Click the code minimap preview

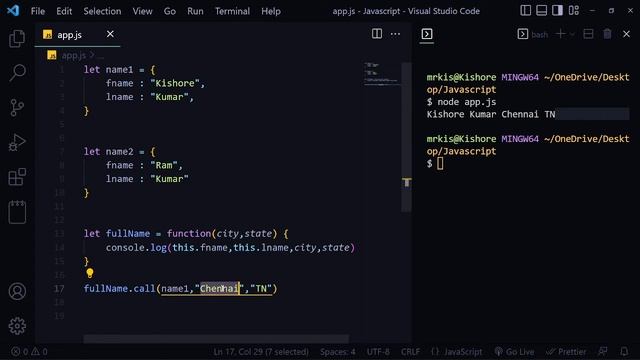point(380,74)
